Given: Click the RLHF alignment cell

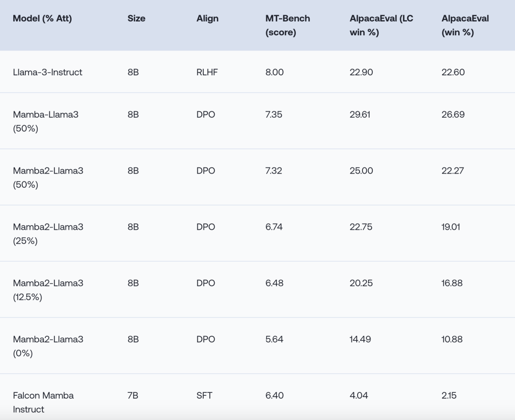Looking at the screenshot, I should [x=207, y=72].
